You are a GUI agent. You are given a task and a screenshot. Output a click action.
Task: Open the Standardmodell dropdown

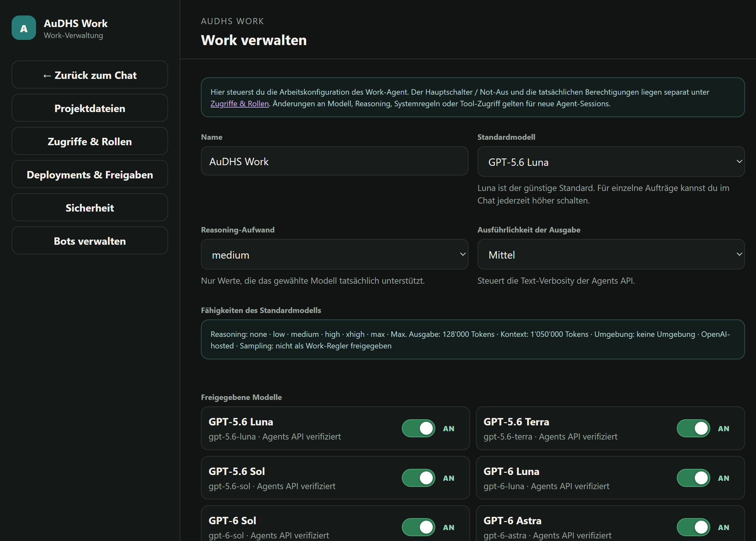click(611, 162)
